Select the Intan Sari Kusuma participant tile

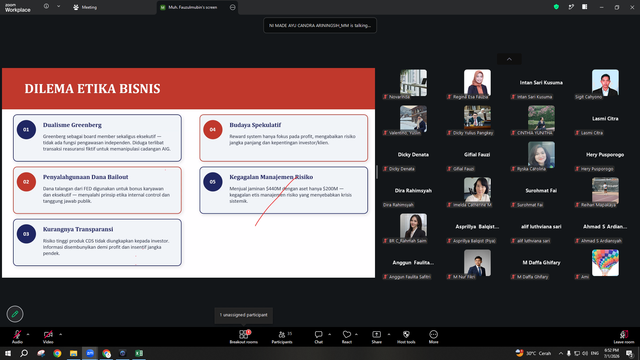click(x=541, y=84)
